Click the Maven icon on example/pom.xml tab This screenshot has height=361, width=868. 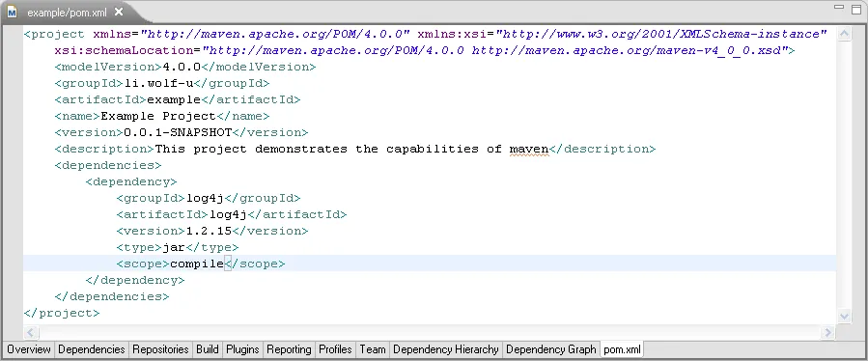tap(13, 12)
